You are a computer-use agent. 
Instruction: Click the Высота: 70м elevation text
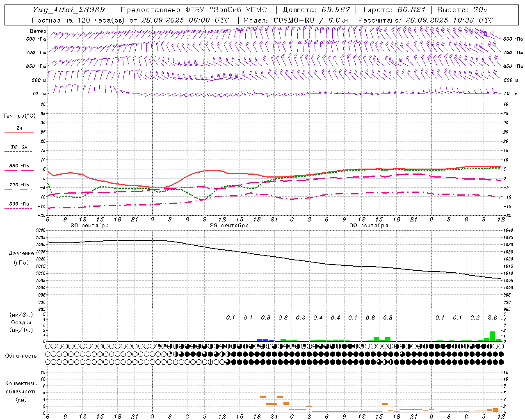coord(462,10)
